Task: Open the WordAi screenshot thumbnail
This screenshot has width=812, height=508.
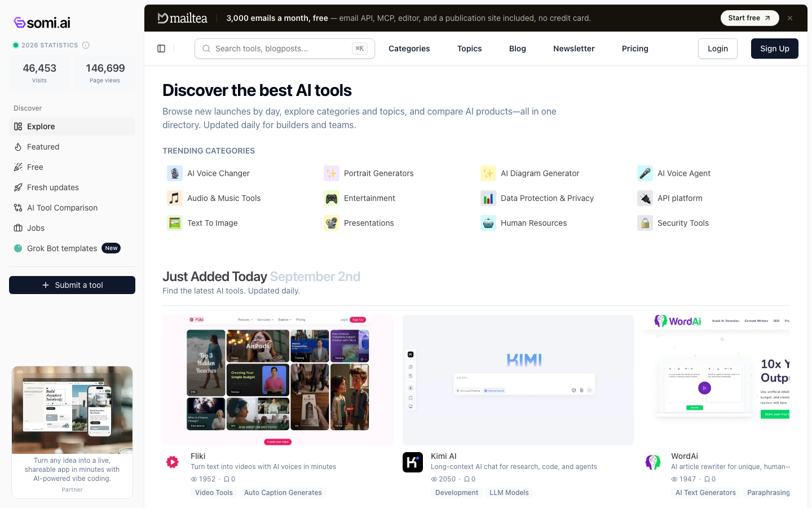Action: click(x=716, y=380)
